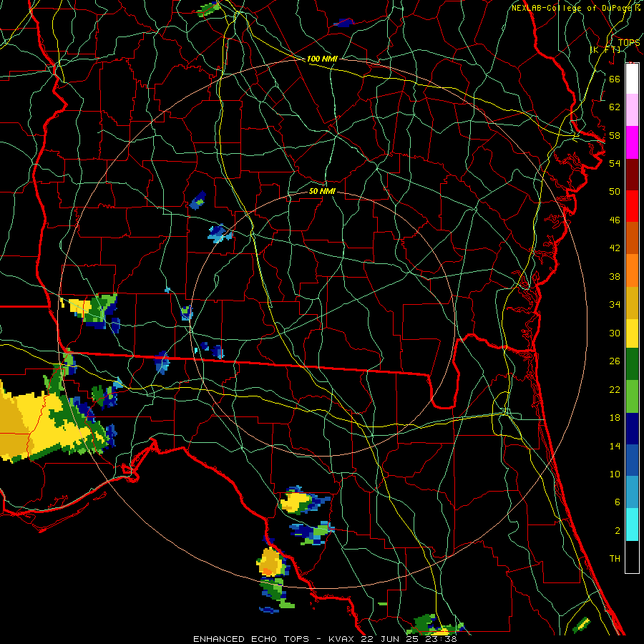This screenshot has height=644, width=644.
Task: Click the legend value "26"
Action: (x=615, y=361)
